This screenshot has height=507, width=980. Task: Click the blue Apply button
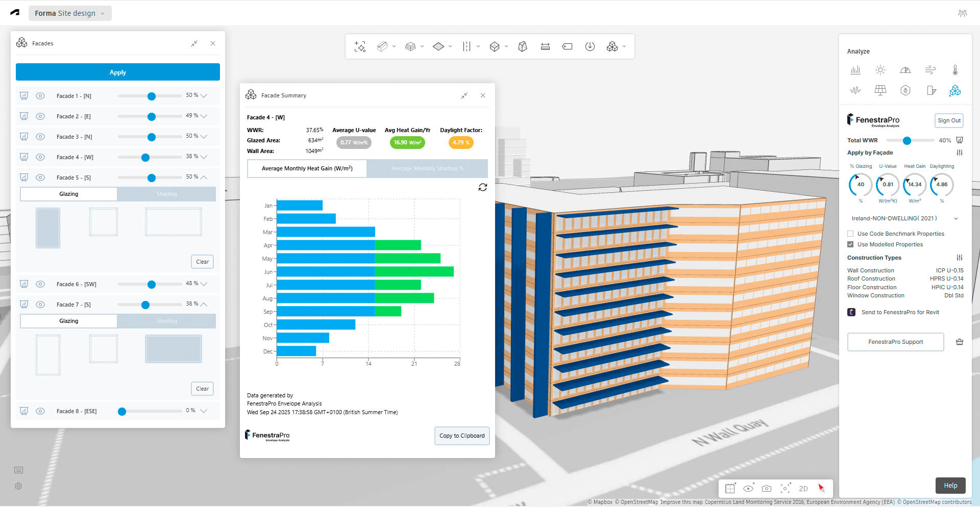[118, 72]
